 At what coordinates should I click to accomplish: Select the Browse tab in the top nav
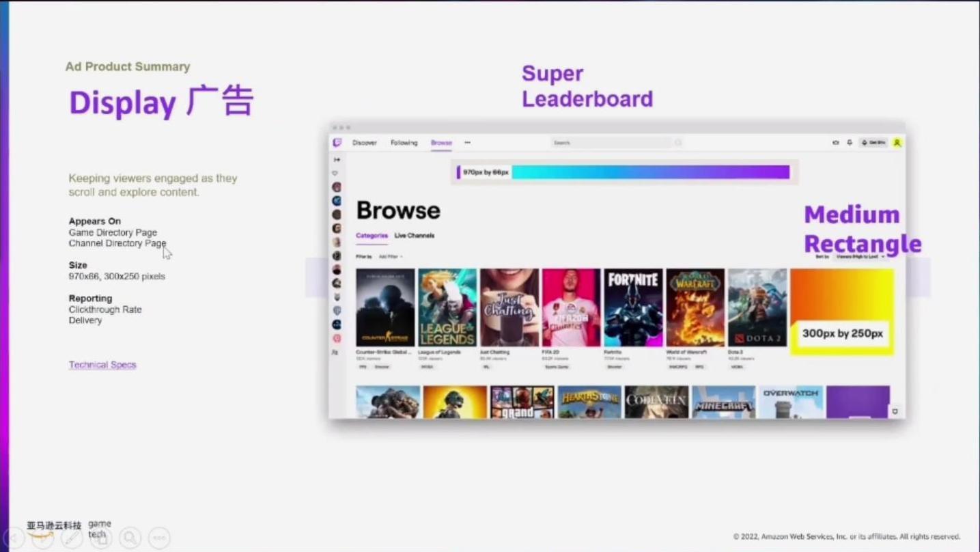441,143
